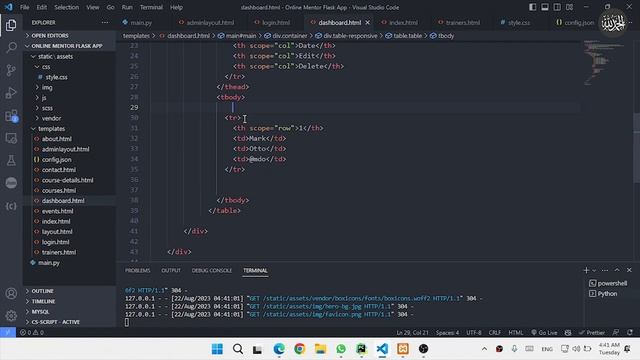The image size is (640, 360).
Task: Open notifications bell in status bar
Action: pyautogui.click(x=630, y=332)
